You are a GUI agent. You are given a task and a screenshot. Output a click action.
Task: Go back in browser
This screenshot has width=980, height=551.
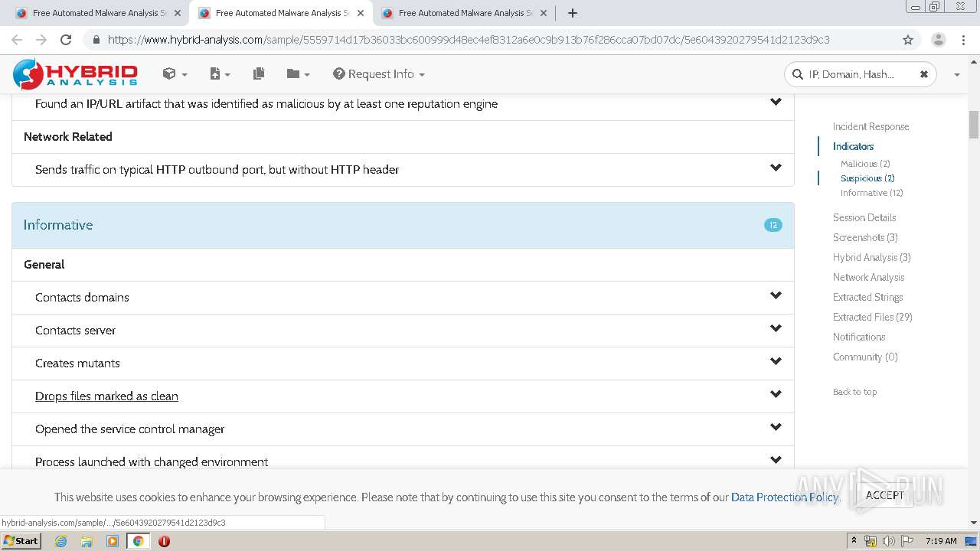(17, 40)
